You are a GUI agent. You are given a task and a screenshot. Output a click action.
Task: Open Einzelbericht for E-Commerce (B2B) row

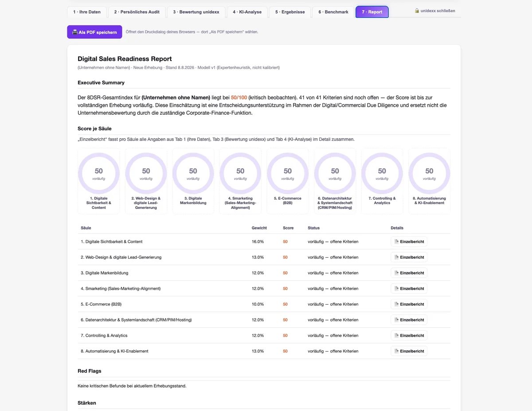click(x=409, y=304)
